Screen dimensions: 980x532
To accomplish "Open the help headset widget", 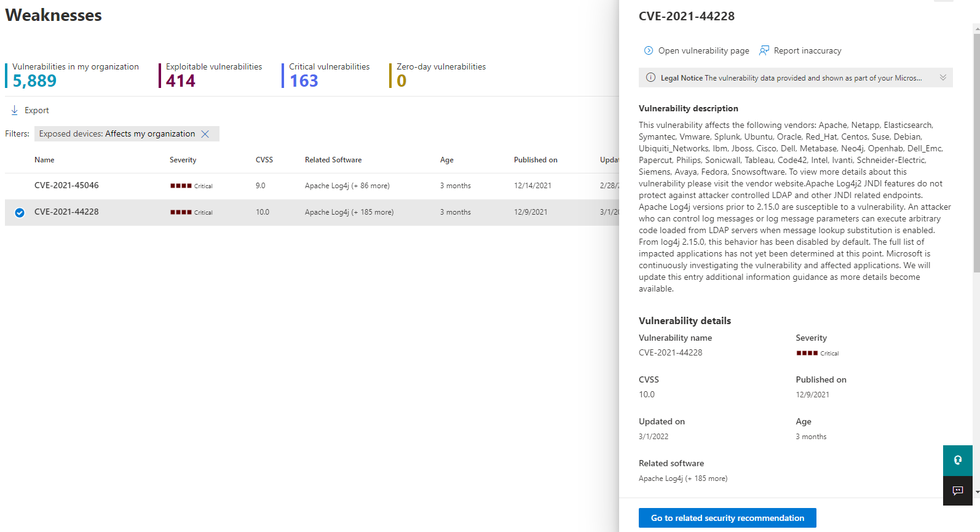I will [x=957, y=461].
